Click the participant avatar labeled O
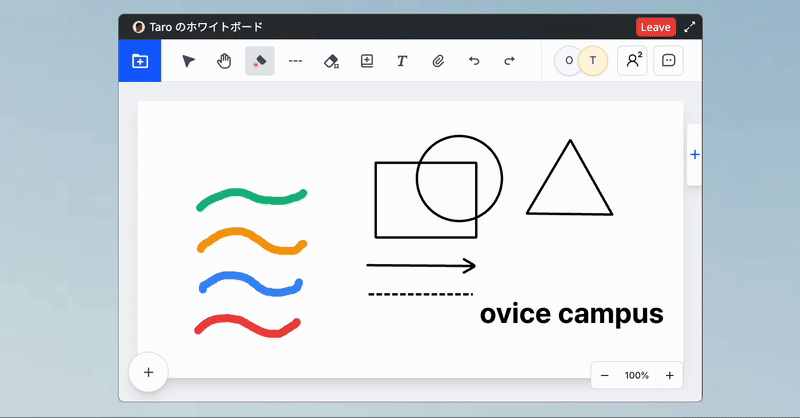This screenshot has height=418, width=800. coord(567,61)
